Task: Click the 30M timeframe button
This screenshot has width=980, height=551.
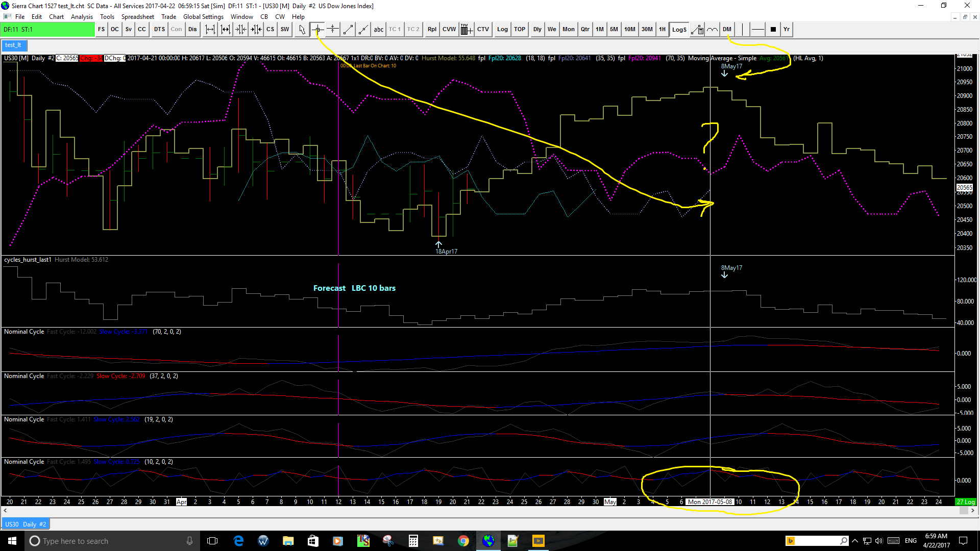Action: (647, 30)
